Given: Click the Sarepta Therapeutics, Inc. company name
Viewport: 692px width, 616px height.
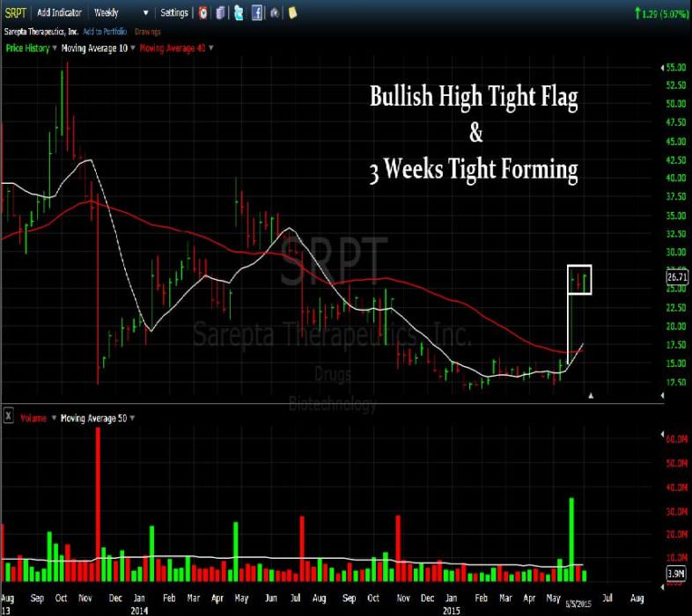Looking at the screenshot, I should pos(41,32).
